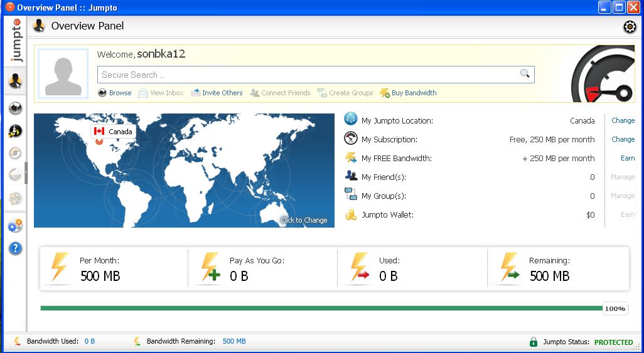Click Create Groups link
The image size is (644, 353).
[351, 93]
